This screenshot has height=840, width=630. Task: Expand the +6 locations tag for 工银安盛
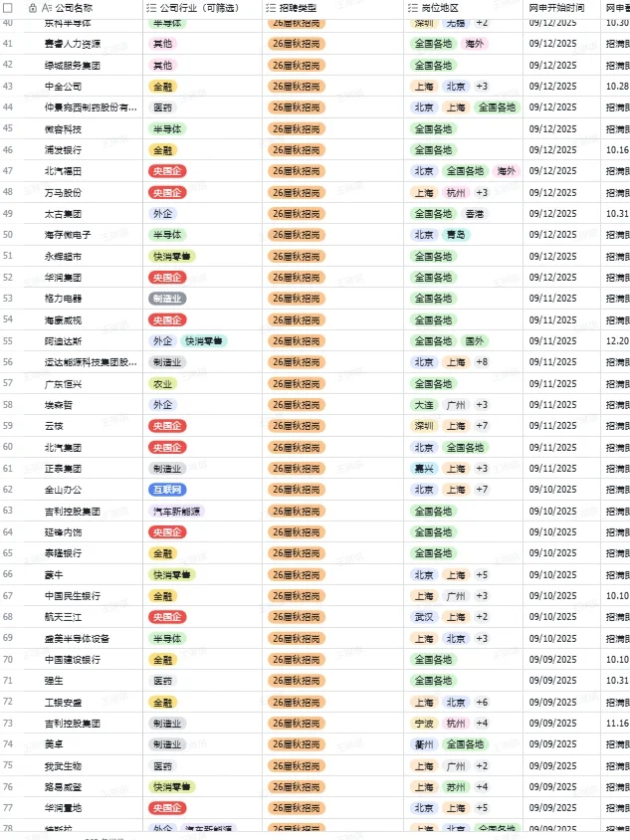coord(482,703)
